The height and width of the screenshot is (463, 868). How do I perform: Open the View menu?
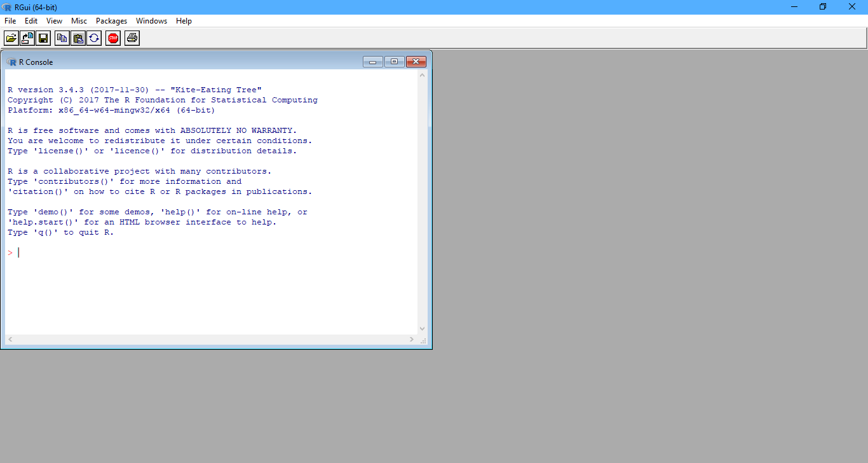pos(54,21)
